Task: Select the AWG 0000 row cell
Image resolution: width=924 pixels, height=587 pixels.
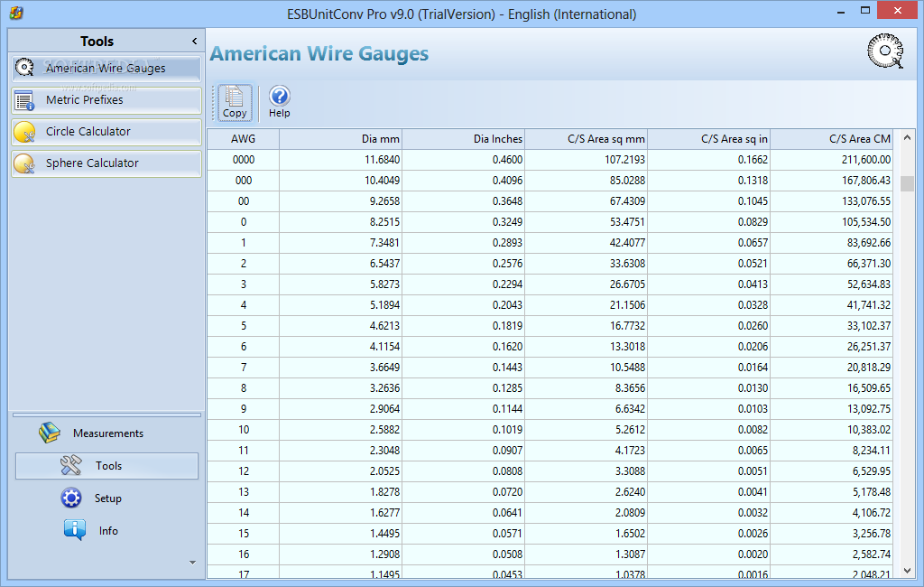Action: click(243, 160)
